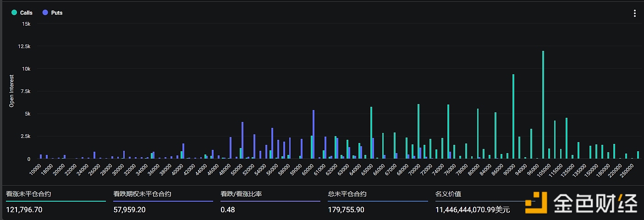Click the 总未平仓合约 stat label

point(347,194)
